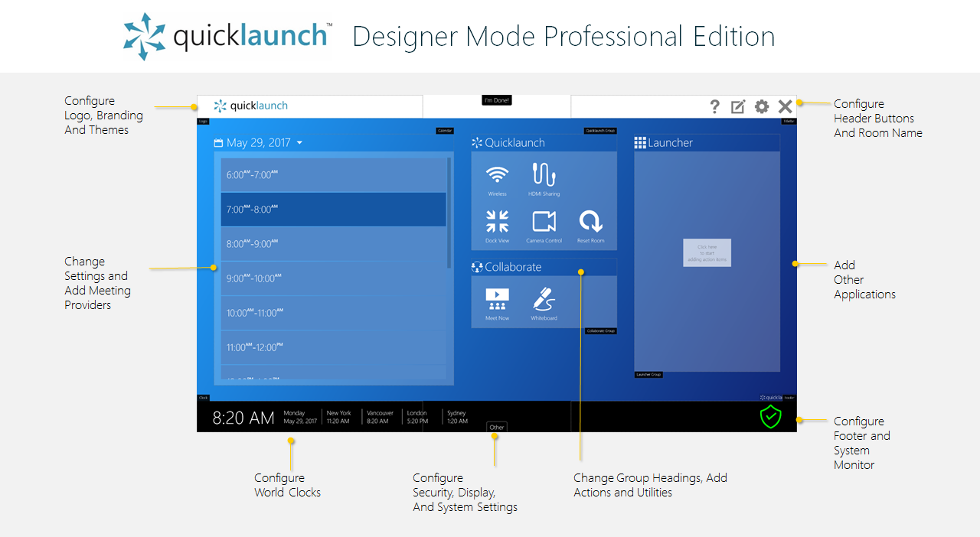Image resolution: width=980 pixels, height=537 pixels.
Task: Click the calendar list scrollbar
Action: (x=449, y=213)
